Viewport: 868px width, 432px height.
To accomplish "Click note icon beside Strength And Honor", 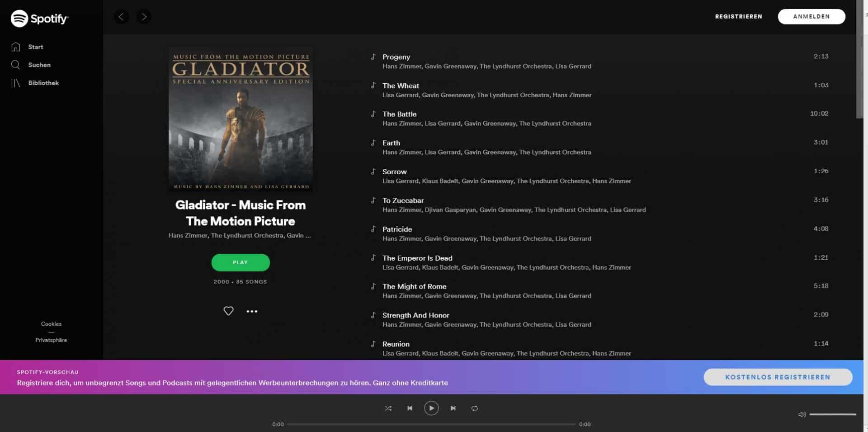I will [373, 315].
